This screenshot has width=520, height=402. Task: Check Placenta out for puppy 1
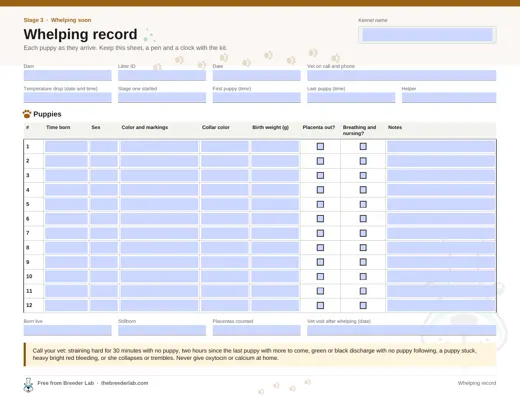[x=320, y=146]
